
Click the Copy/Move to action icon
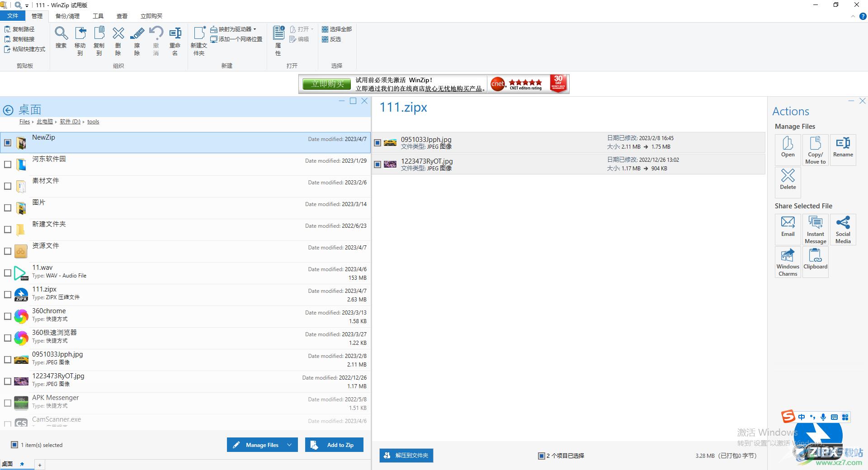pyautogui.click(x=816, y=150)
